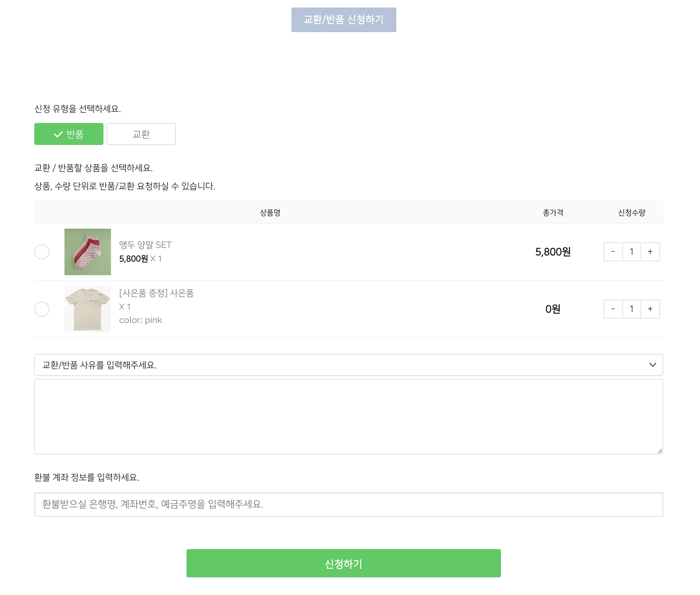Click the 앵두 양말 SET product name
Screen dimensions: 700x595
point(145,245)
